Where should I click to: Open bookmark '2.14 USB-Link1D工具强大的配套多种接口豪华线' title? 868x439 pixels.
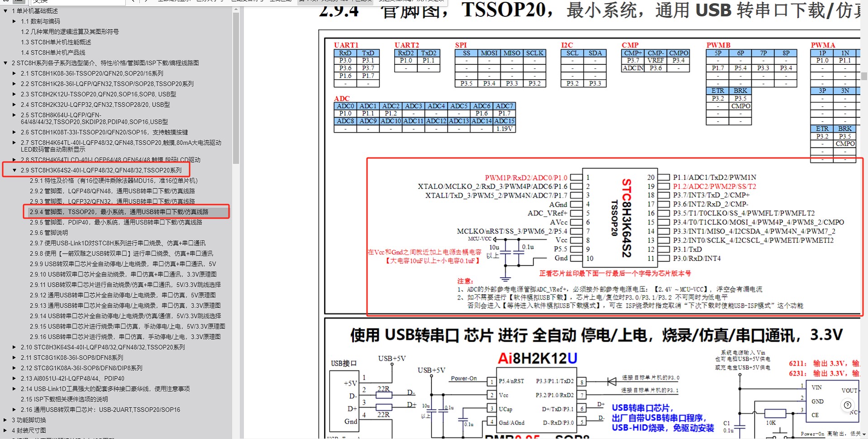tap(105, 389)
